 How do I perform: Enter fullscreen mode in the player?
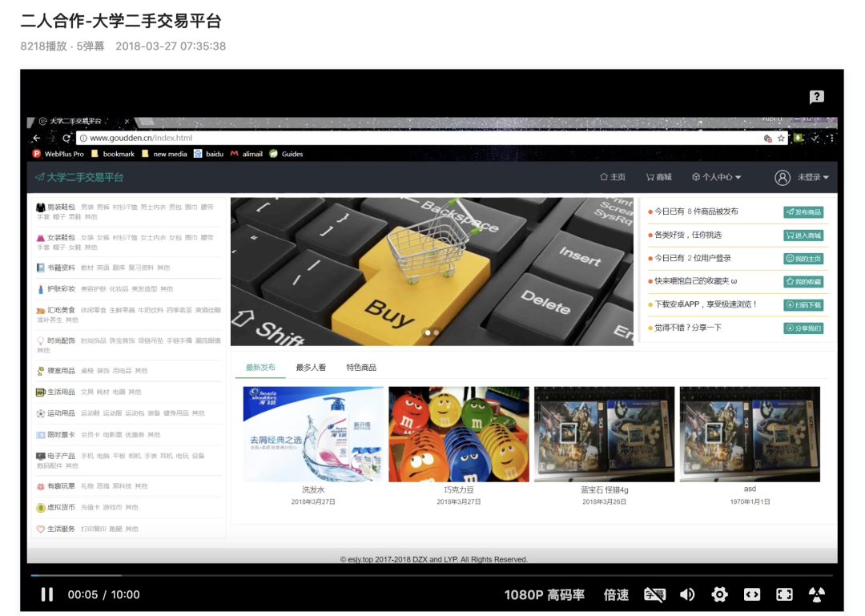(x=784, y=594)
